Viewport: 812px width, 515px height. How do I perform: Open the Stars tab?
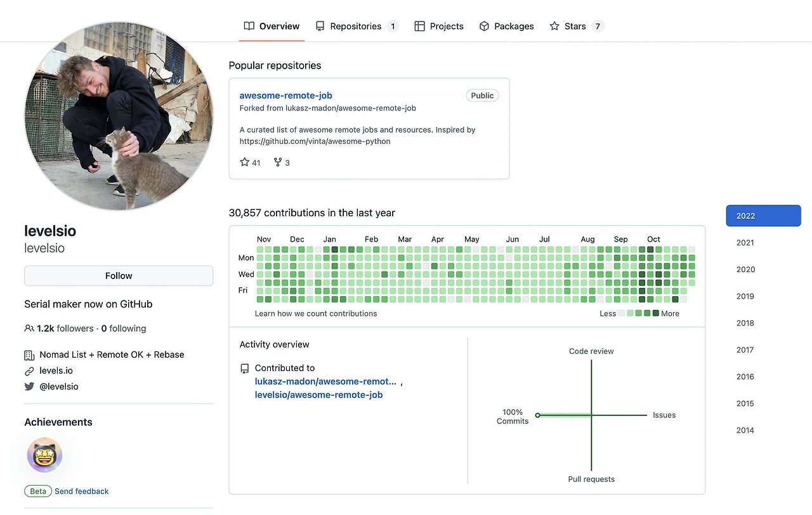(x=575, y=26)
